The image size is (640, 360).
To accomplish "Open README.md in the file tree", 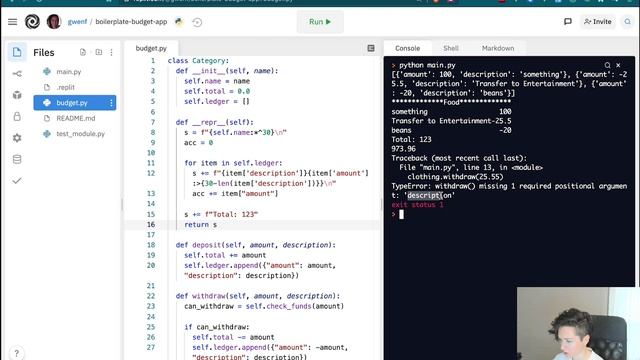I will pyautogui.click(x=76, y=118).
